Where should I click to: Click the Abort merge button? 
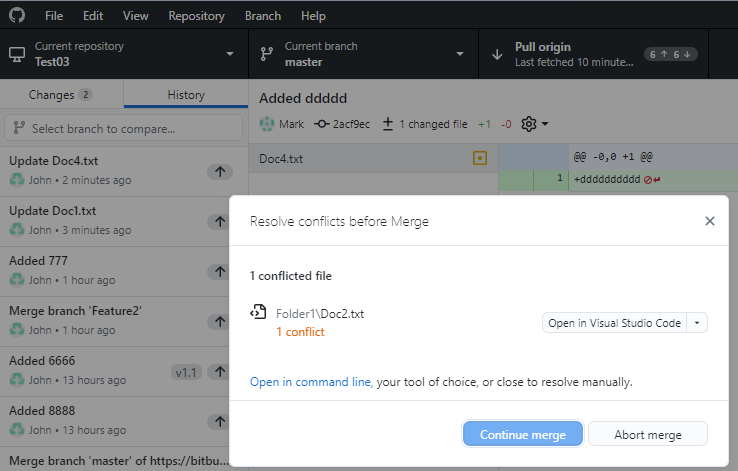coord(648,435)
